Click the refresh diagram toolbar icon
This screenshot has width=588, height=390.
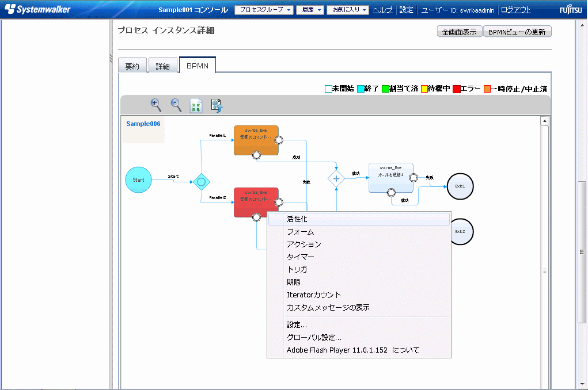tap(217, 105)
